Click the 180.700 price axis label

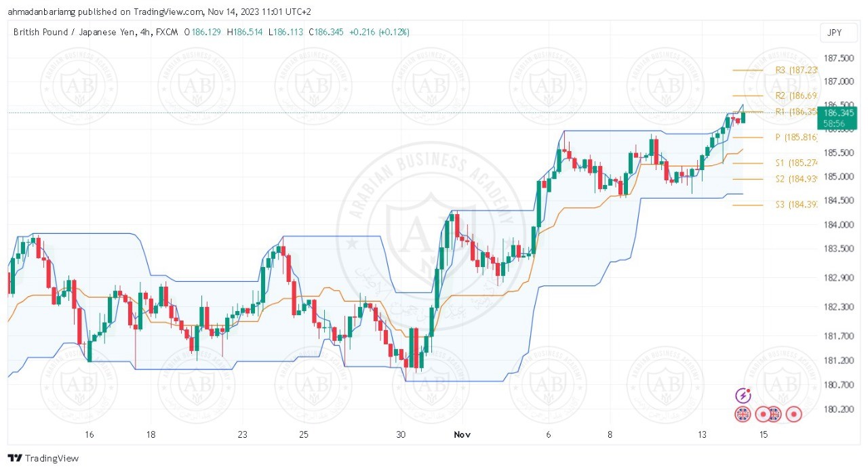(x=840, y=385)
